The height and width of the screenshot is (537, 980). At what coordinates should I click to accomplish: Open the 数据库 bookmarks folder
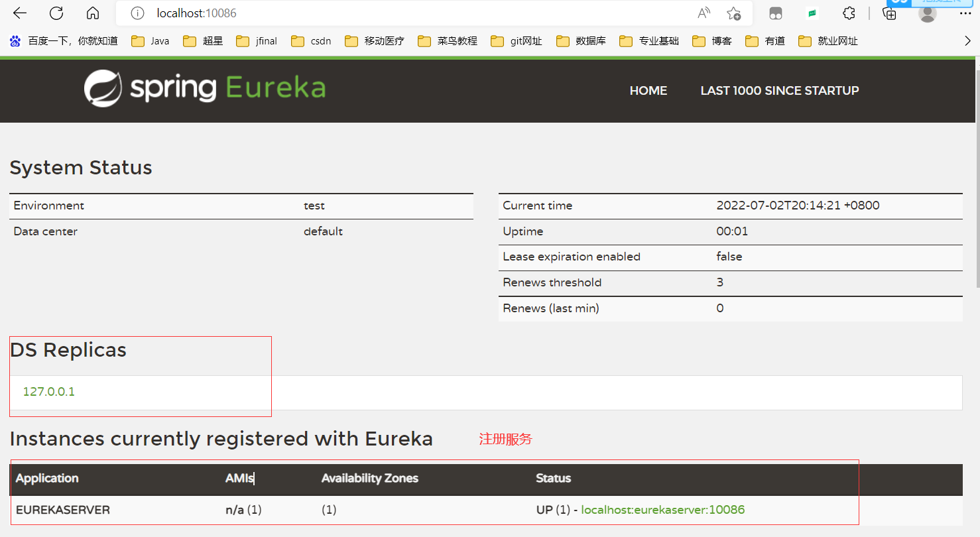(x=582, y=41)
